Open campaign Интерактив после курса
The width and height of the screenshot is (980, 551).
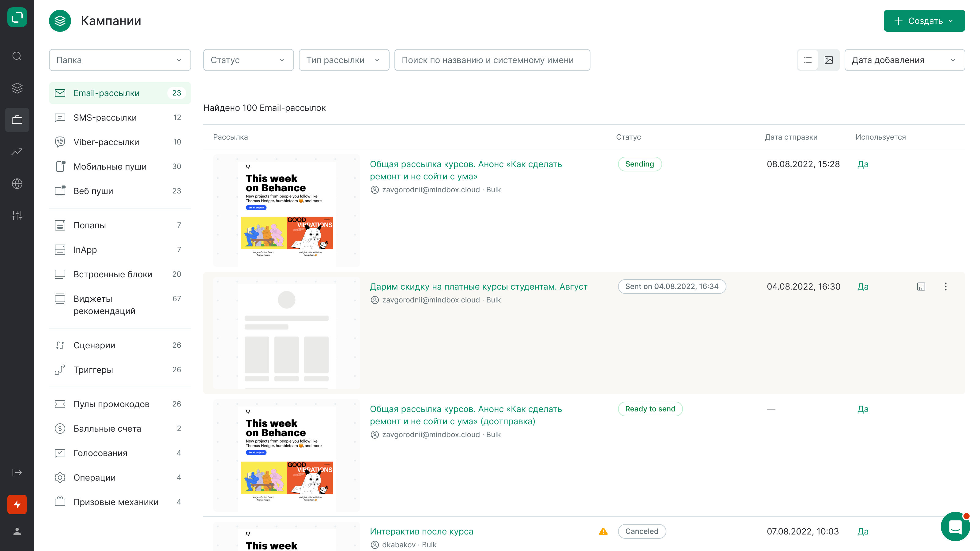coord(421,532)
